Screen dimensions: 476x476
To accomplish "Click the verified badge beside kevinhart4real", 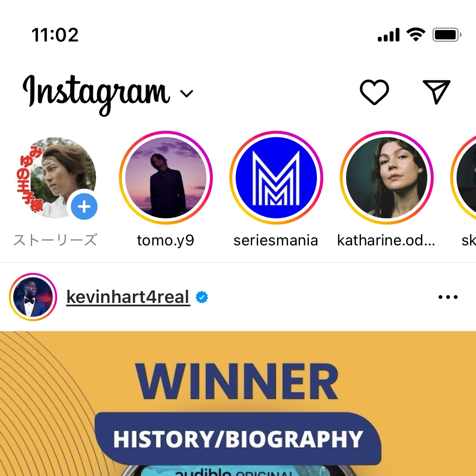I will tap(202, 297).
